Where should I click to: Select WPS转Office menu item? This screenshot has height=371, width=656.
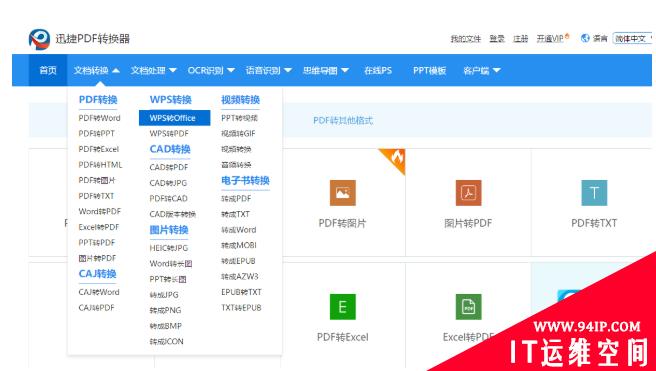click(x=174, y=118)
